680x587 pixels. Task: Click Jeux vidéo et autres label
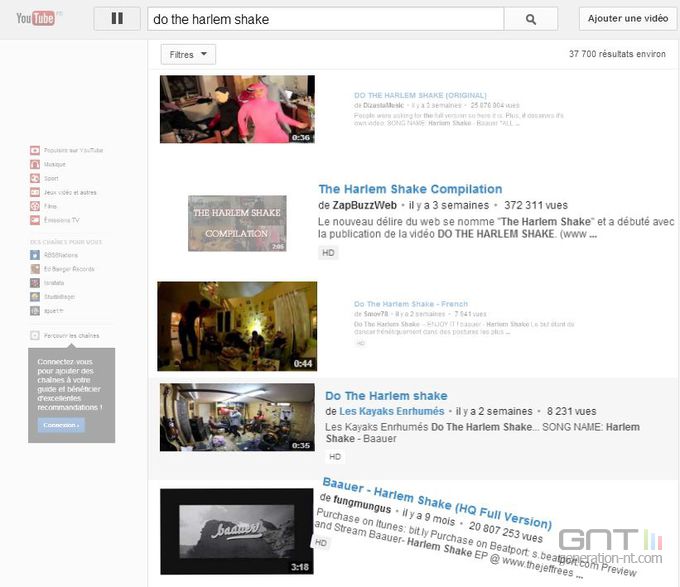(x=70, y=192)
